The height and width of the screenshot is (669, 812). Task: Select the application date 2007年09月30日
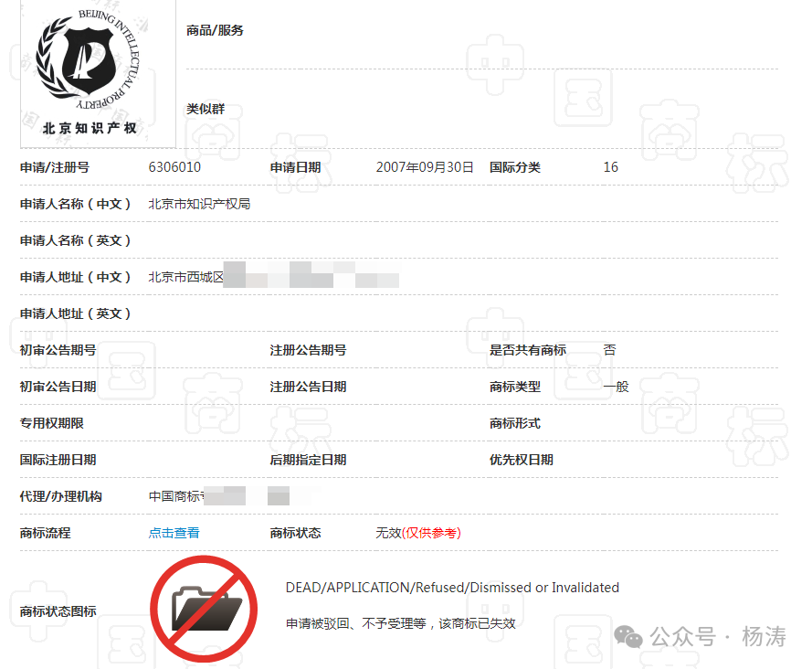(425, 167)
